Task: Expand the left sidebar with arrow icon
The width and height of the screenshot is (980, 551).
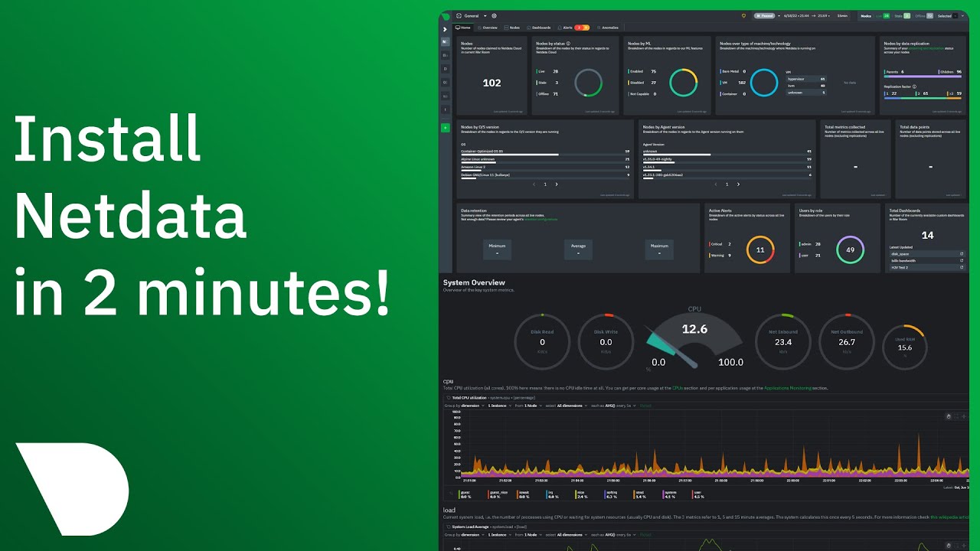Action: pos(445,29)
